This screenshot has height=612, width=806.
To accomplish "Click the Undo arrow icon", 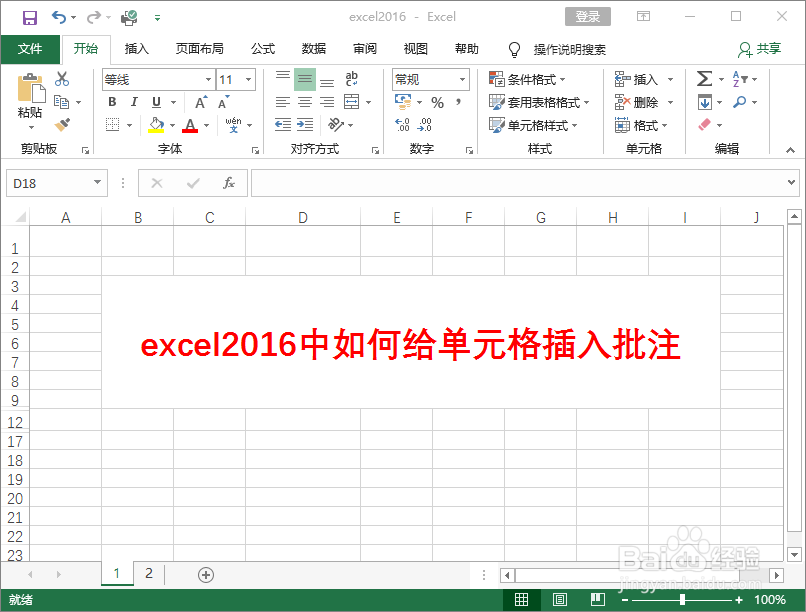I will (59, 17).
